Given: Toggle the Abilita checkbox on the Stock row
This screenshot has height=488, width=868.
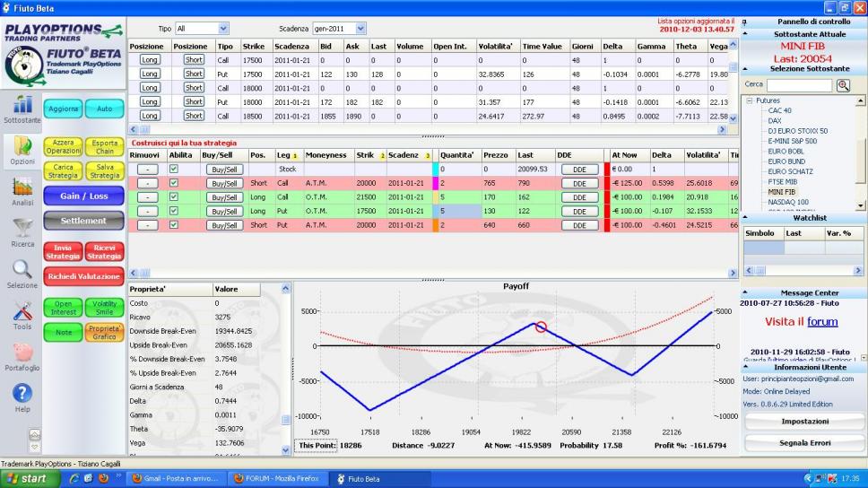Looking at the screenshot, I should point(174,169).
